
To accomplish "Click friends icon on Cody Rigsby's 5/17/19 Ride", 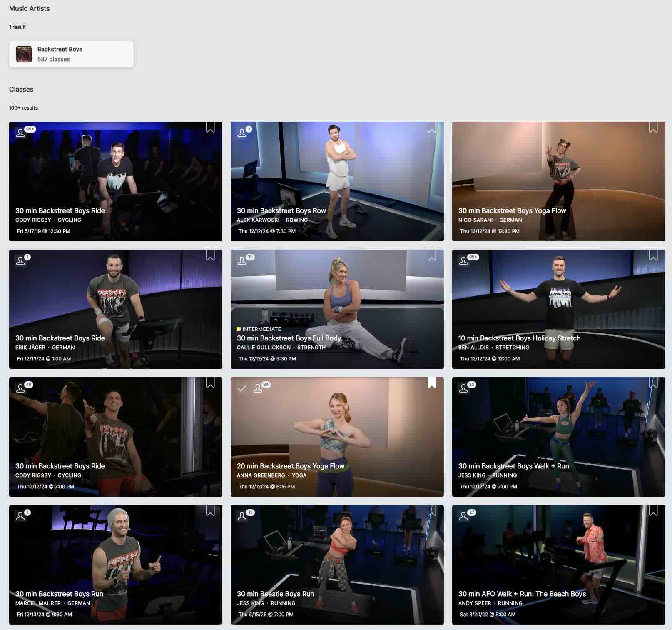I will tap(20, 133).
